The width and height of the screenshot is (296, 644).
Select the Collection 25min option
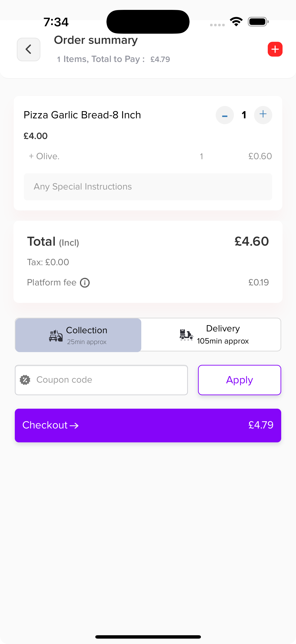78,335
